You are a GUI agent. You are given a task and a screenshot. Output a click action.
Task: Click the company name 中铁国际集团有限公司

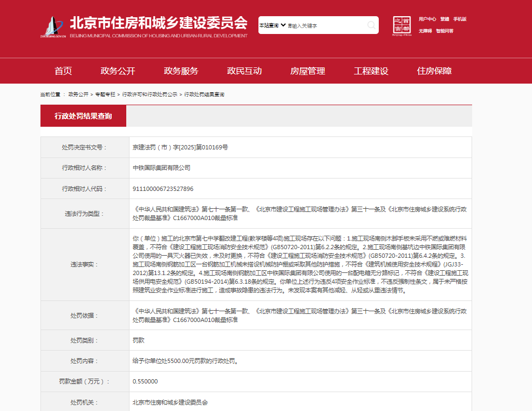[161, 168]
